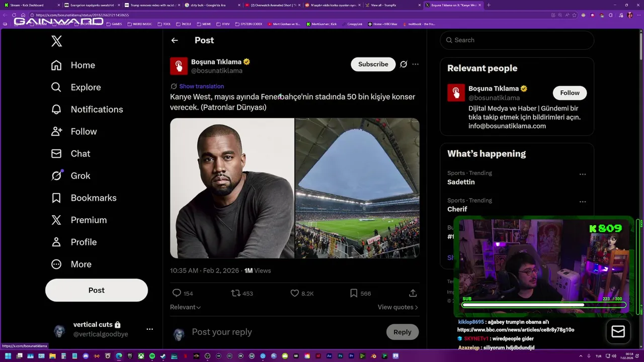This screenshot has width=644, height=362.
Task: Click Show translation link
Action: click(201, 86)
